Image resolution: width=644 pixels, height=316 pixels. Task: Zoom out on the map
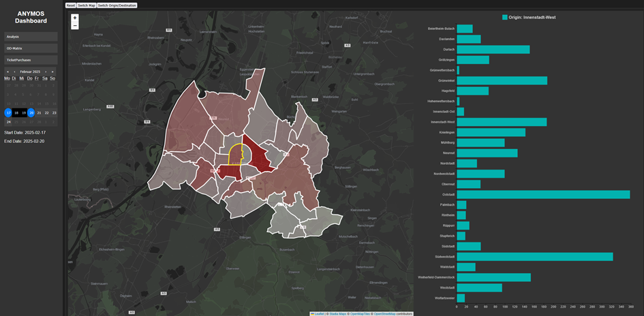75,25
